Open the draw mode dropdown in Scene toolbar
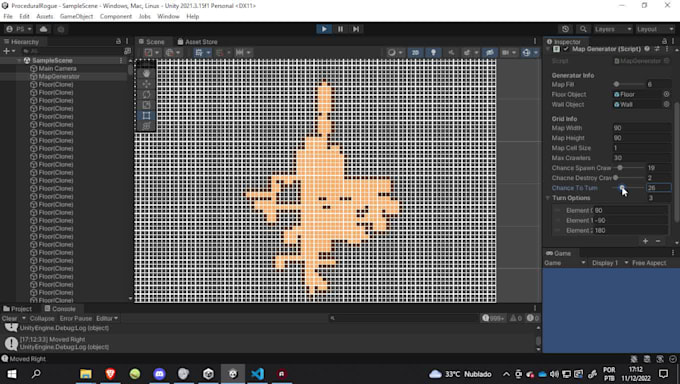The height and width of the screenshot is (384, 680). coord(395,53)
